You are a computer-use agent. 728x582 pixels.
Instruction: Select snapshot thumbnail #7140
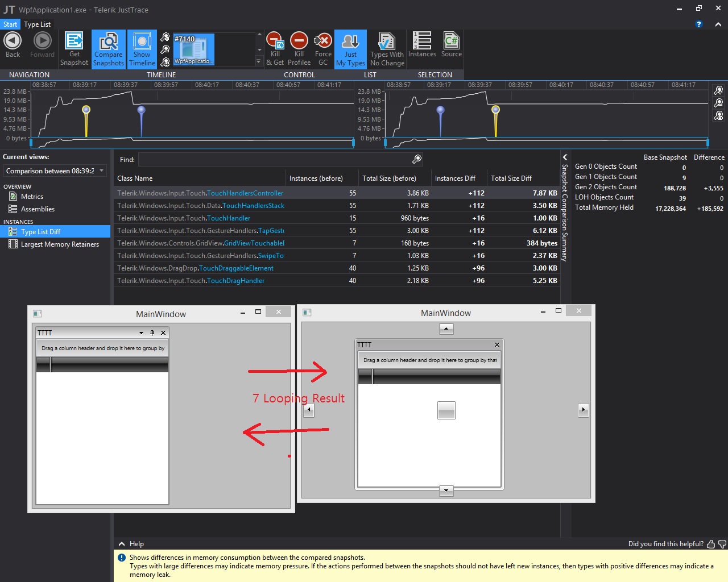[194, 49]
